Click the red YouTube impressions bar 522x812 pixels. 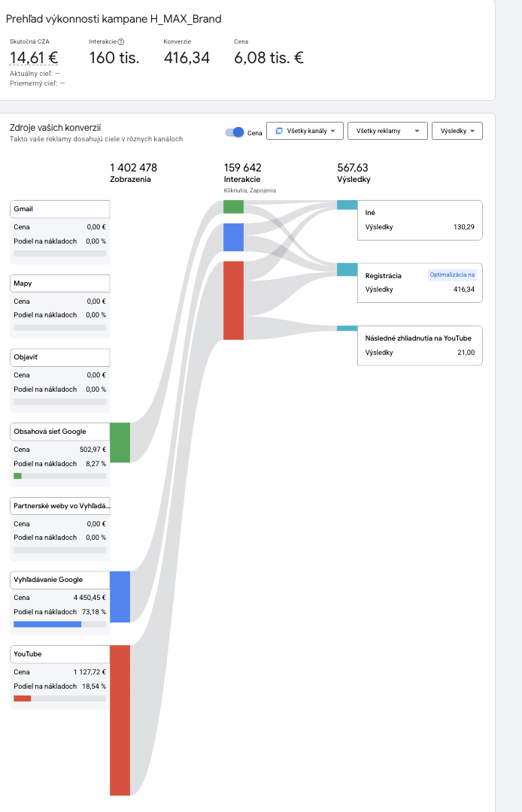(x=120, y=720)
